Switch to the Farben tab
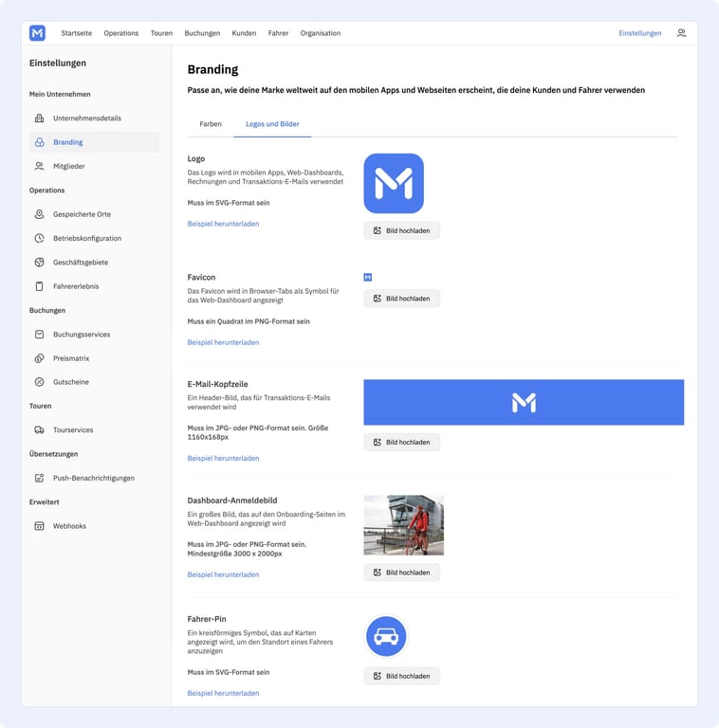The width and height of the screenshot is (719, 728). point(211,124)
